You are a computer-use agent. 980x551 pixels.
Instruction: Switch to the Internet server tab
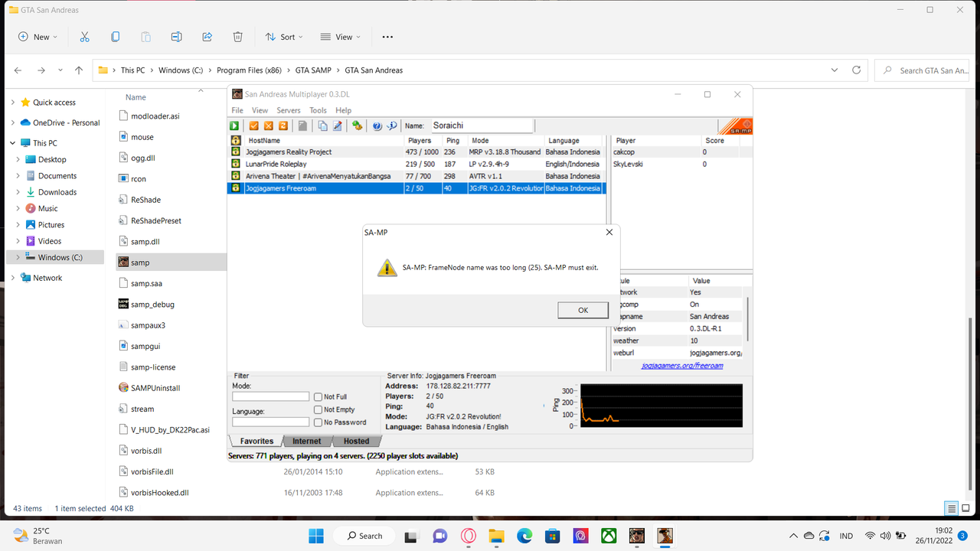click(307, 441)
